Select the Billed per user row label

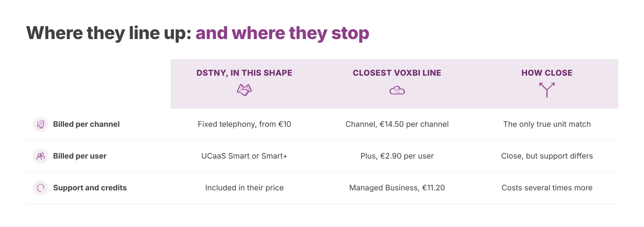[80, 156]
